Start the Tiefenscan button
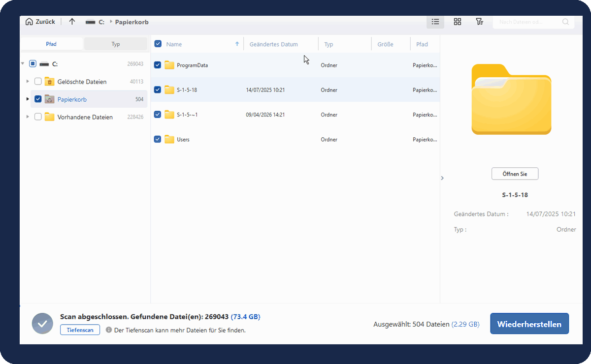 pyautogui.click(x=80, y=330)
